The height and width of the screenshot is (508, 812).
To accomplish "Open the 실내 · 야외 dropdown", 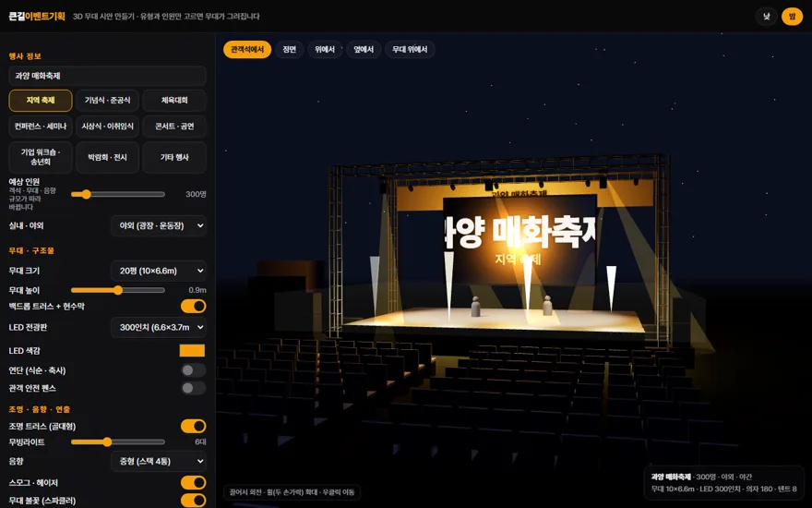I will (159, 225).
